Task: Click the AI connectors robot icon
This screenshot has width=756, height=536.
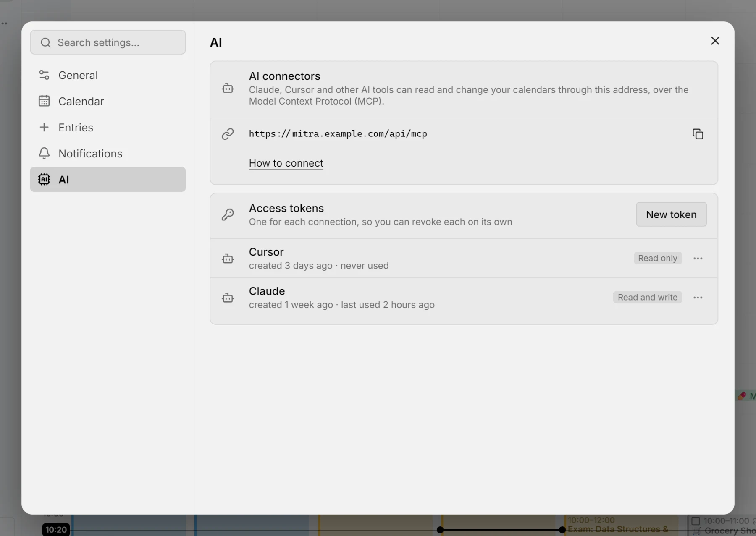Action: pyautogui.click(x=228, y=88)
